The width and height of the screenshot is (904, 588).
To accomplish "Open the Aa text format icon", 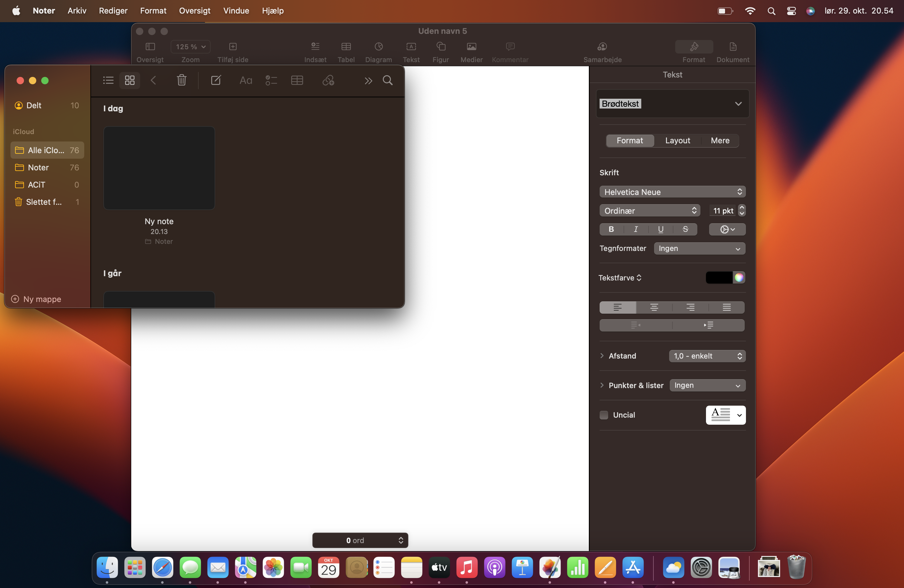I will pos(246,80).
